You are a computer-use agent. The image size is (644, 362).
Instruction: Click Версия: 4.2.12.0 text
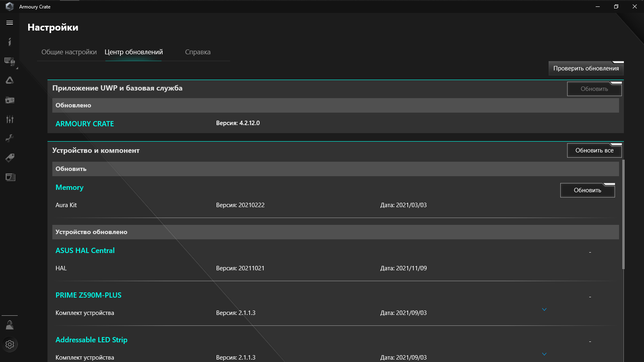[238, 123]
